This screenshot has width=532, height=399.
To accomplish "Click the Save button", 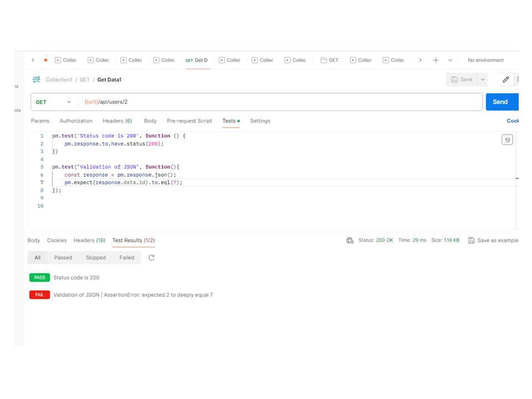I will click(462, 80).
